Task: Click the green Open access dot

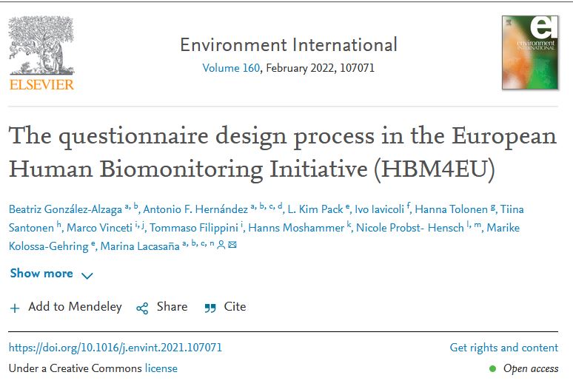Action: point(492,368)
